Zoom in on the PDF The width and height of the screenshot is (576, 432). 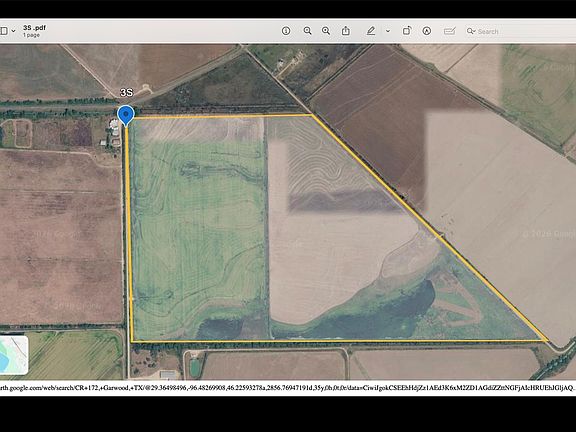(x=326, y=31)
